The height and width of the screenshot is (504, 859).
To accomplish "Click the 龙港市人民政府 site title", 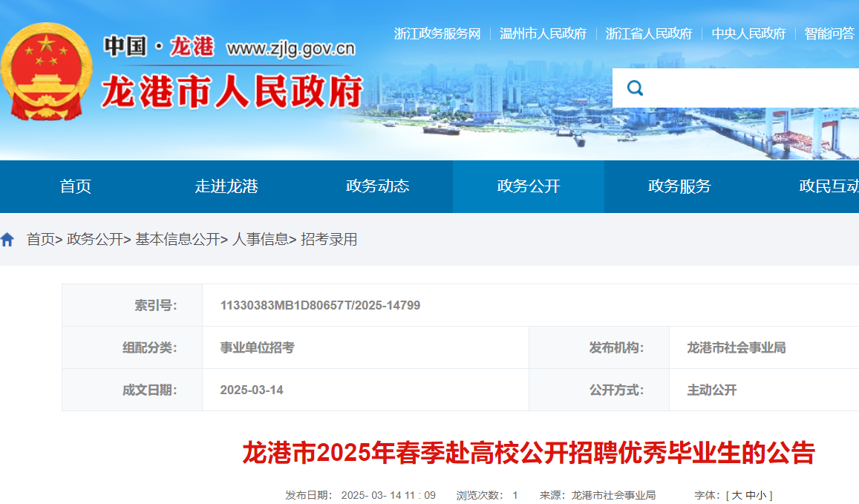I will coord(232,91).
